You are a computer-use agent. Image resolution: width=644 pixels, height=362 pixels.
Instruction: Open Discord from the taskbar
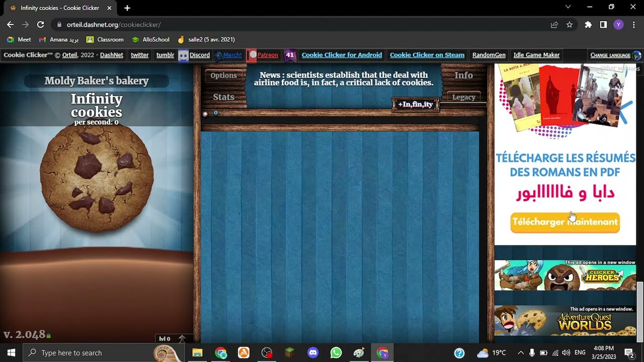click(x=313, y=352)
